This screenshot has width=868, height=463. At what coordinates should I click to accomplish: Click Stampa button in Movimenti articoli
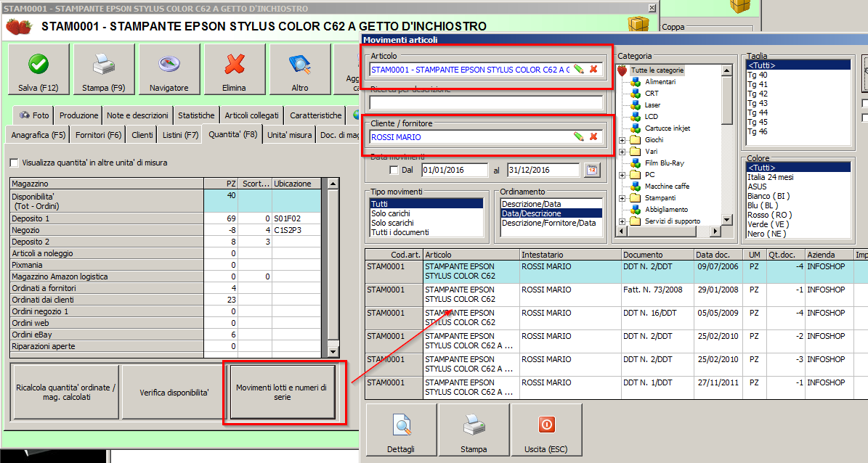474,430
